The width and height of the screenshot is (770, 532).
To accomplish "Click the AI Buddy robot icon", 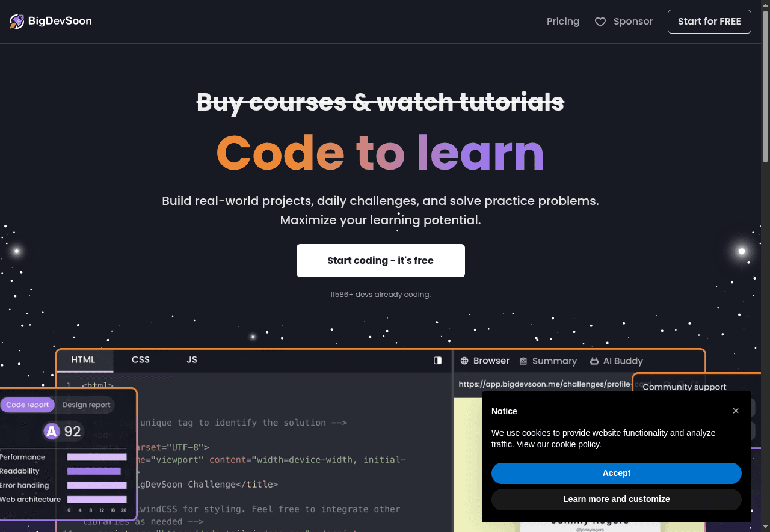I will point(594,361).
